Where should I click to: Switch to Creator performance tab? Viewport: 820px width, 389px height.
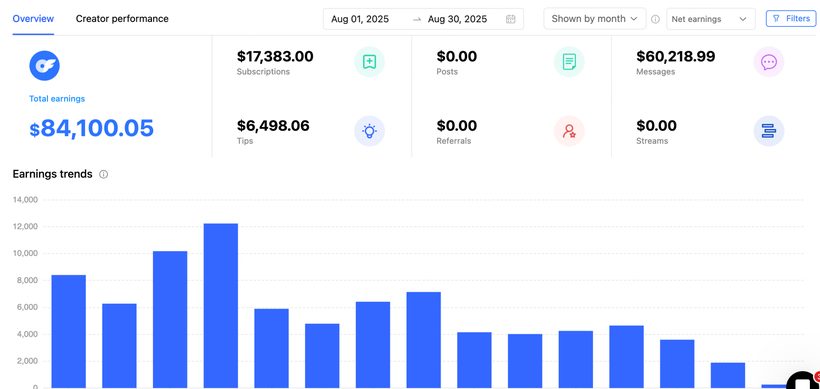122,19
